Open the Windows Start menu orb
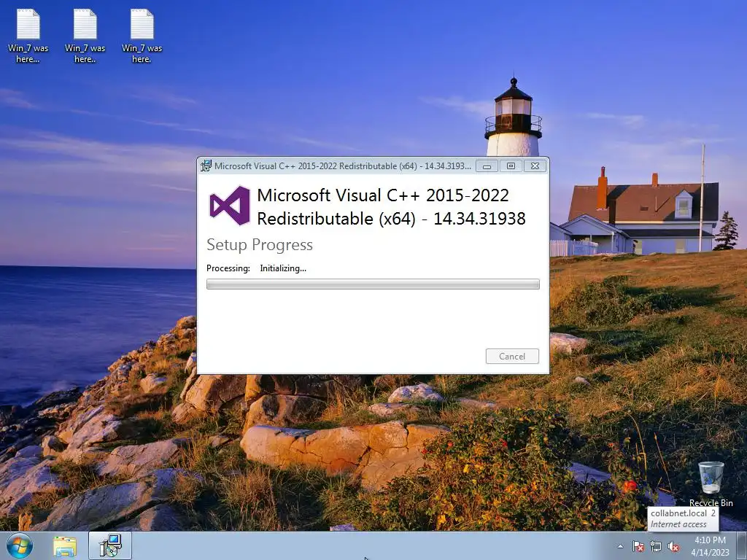 (x=20, y=545)
